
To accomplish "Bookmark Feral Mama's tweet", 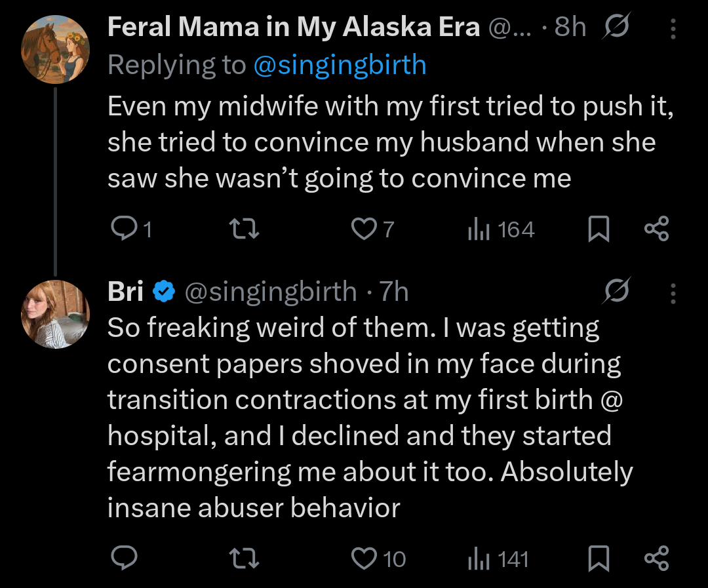I will click(x=599, y=229).
